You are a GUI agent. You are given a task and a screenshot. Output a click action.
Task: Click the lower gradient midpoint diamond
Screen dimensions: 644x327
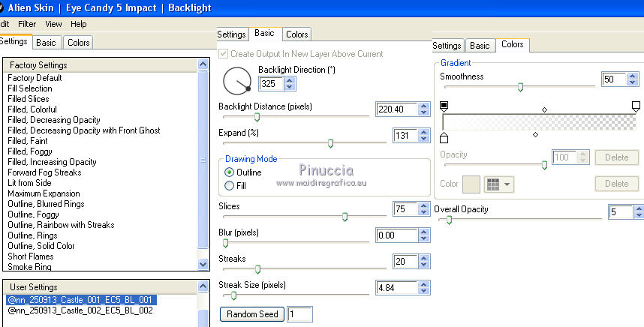(535, 134)
